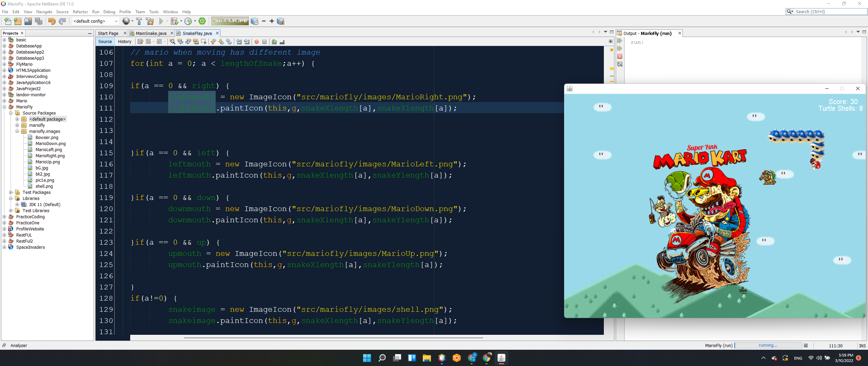Click the Shift Line Right icon
The height and width of the screenshot is (366, 868).
247,42
